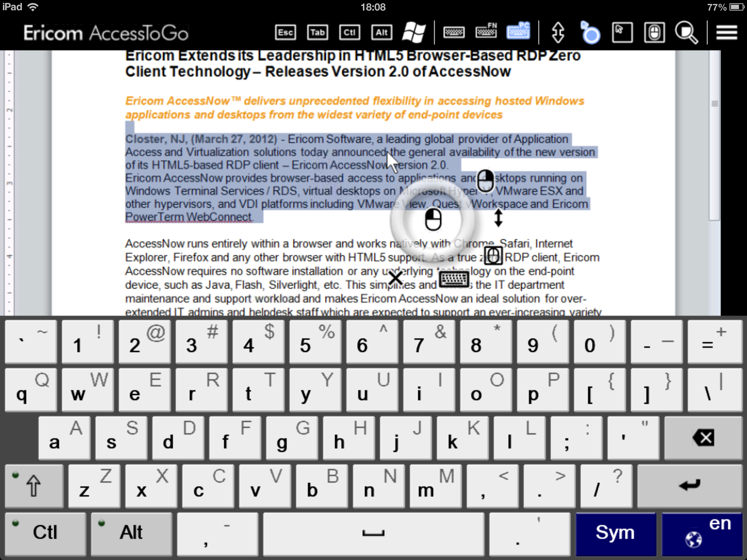This screenshot has width=747, height=560.
Task: Tap the equals plus key
Action: pyautogui.click(x=715, y=342)
